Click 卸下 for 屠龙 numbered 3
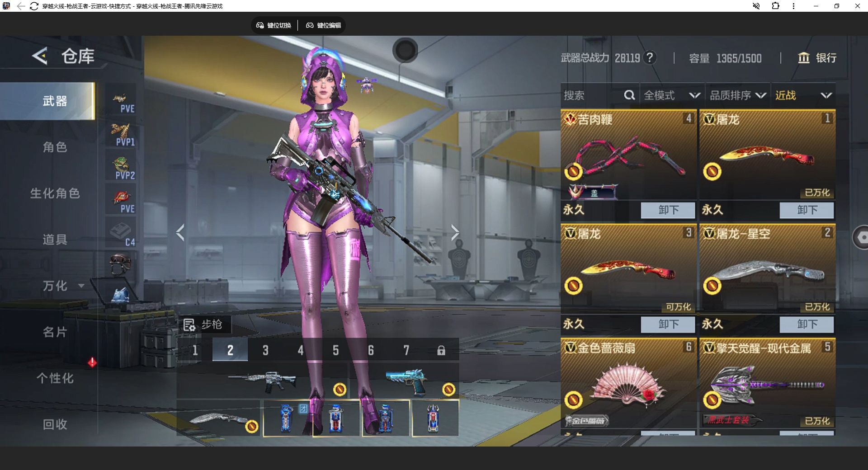The image size is (868, 470). [x=668, y=324]
